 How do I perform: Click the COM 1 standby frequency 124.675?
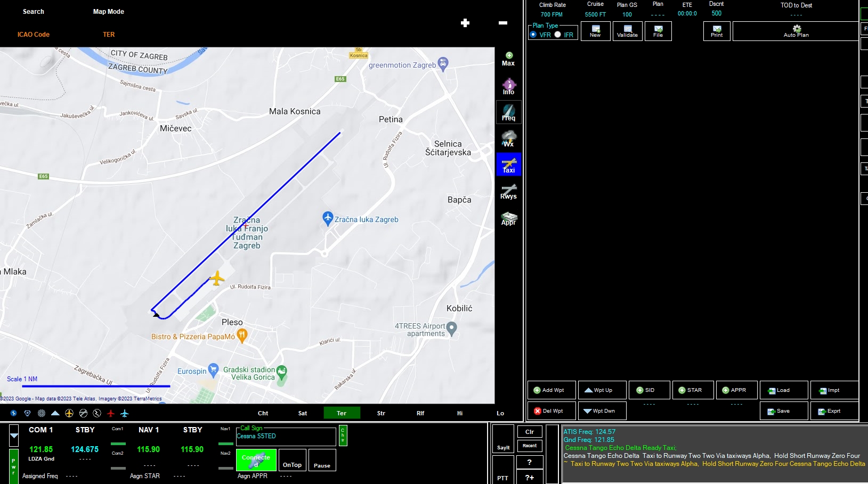85,449
